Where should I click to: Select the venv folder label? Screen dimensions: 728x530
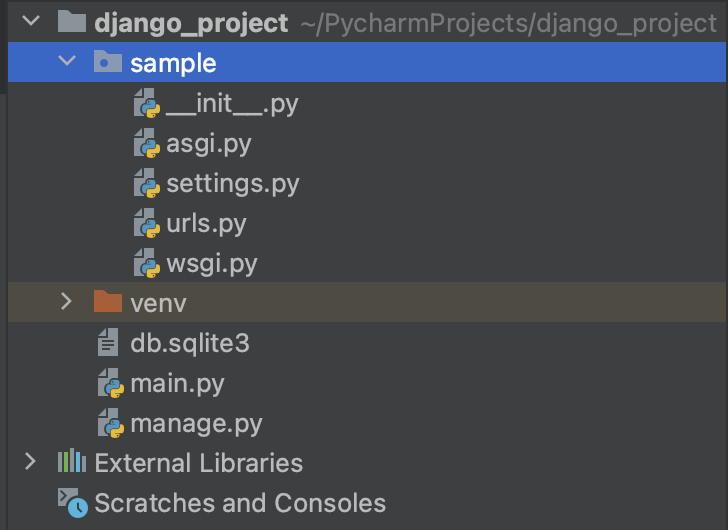tap(158, 304)
